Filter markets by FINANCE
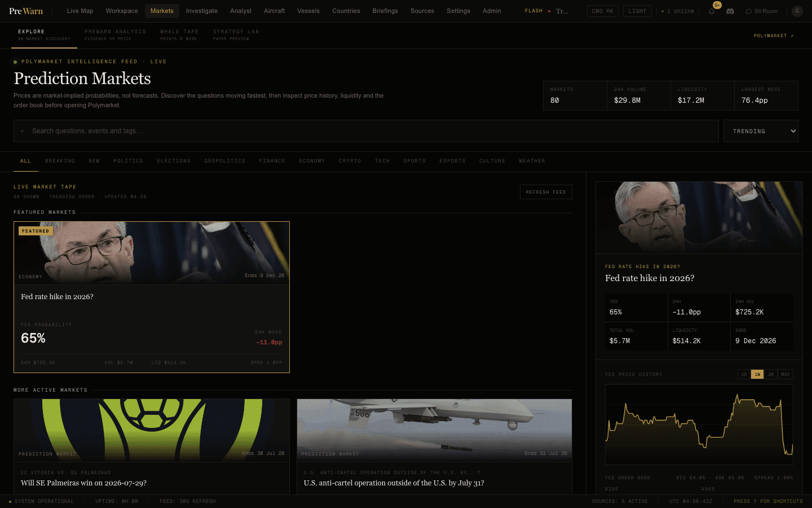Screen dimensions: 812x508 (x=272, y=161)
